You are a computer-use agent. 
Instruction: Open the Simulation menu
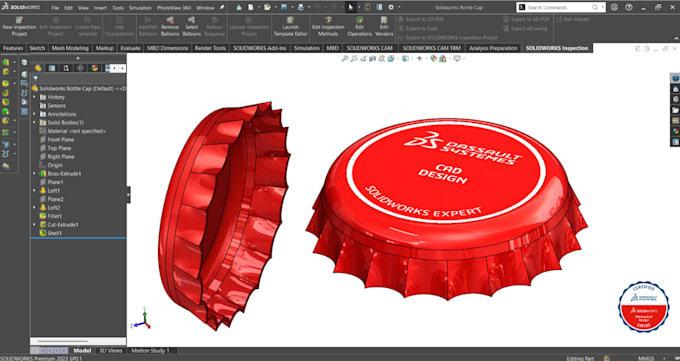coord(140,8)
